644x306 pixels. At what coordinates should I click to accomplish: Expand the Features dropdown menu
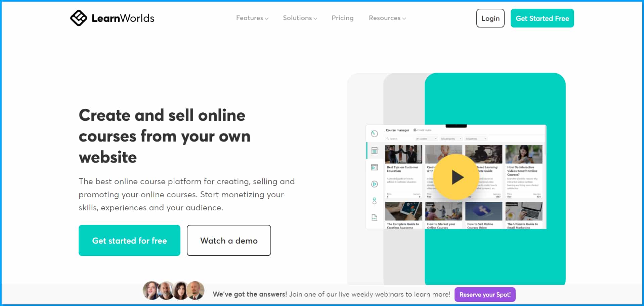pyautogui.click(x=252, y=18)
